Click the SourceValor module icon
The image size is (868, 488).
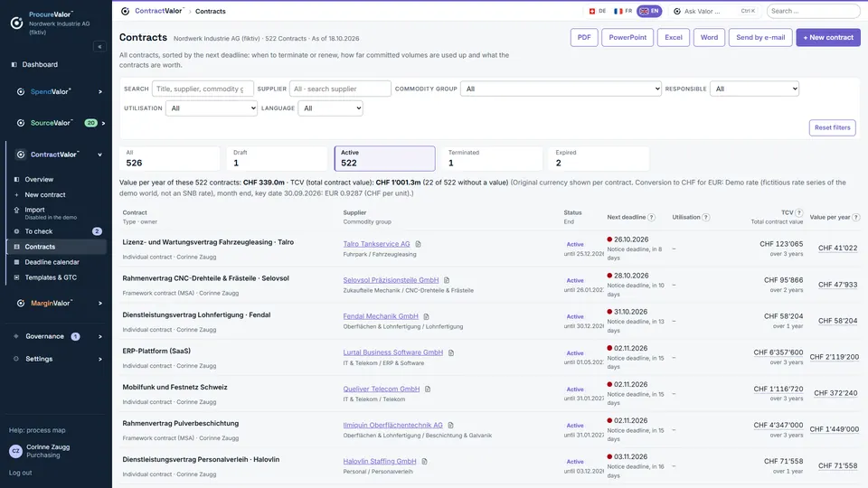pos(21,123)
